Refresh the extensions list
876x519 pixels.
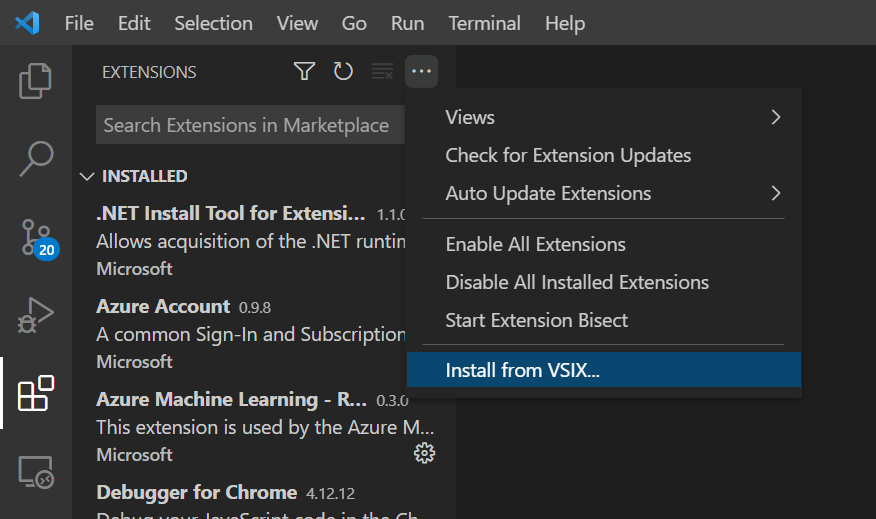tap(343, 72)
